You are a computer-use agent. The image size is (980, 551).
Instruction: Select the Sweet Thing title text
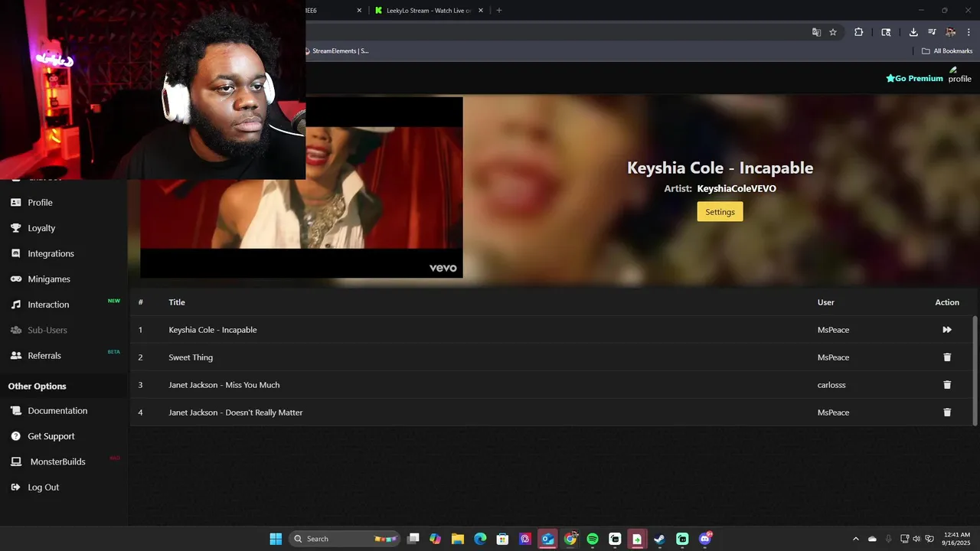[x=191, y=357]
